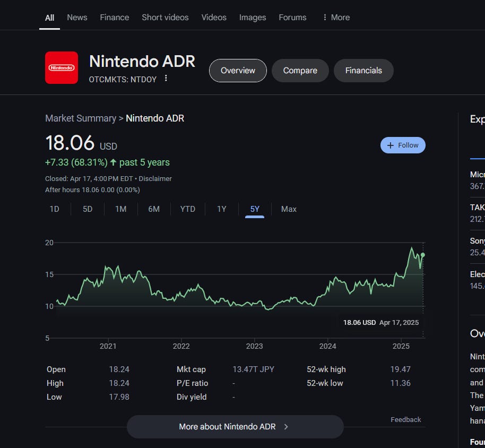
Task: Open the More search filters menu
Action: (x=336, y=18)
